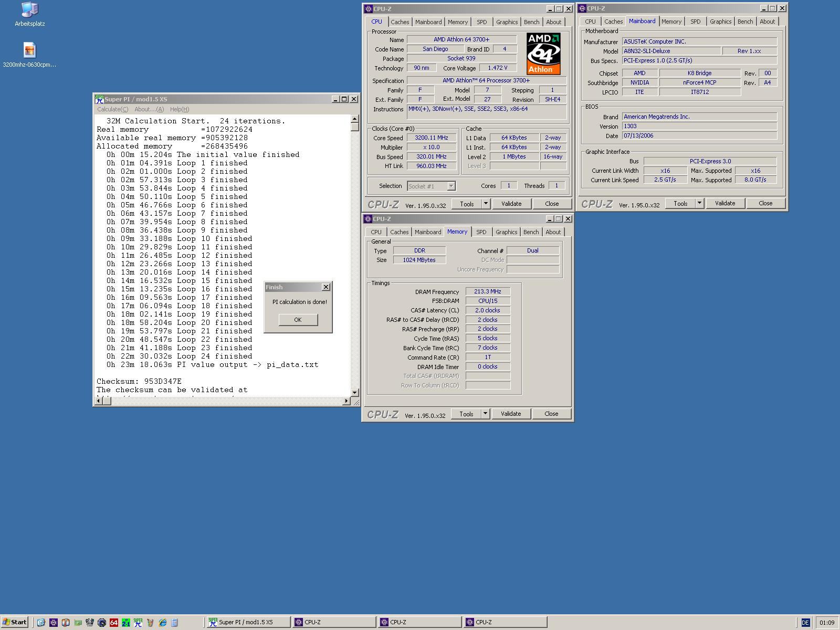Click the BIOS date 07/13/2006
The image size is (840, 630).
[x=699, y=135]
